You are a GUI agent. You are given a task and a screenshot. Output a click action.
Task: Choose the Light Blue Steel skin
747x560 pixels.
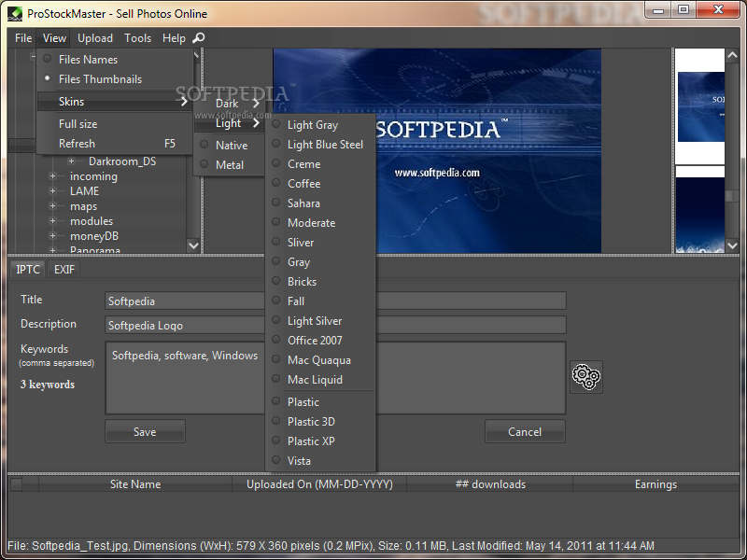point(320,145)
